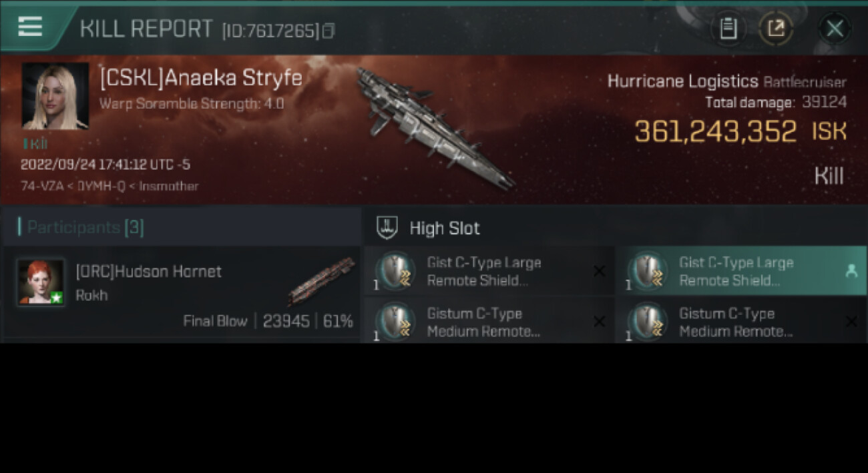
Task: Open the clipboard notes icon
Action: (x=728, y=29)
